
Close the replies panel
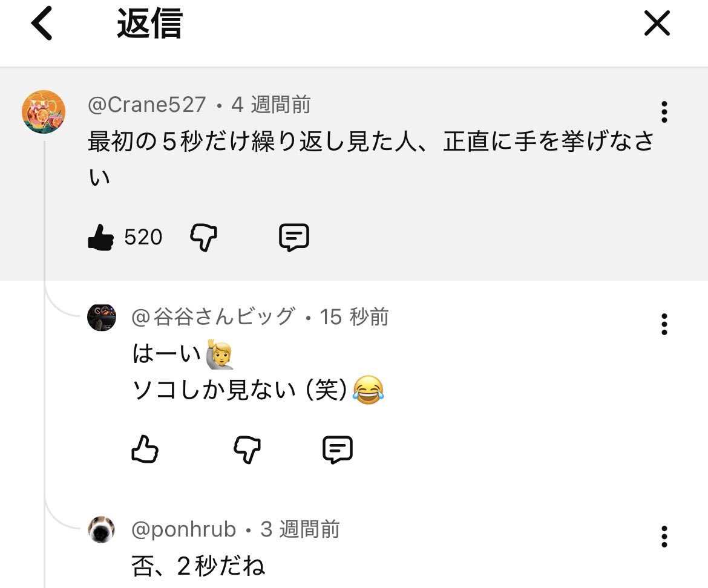(x=657, y=25)
